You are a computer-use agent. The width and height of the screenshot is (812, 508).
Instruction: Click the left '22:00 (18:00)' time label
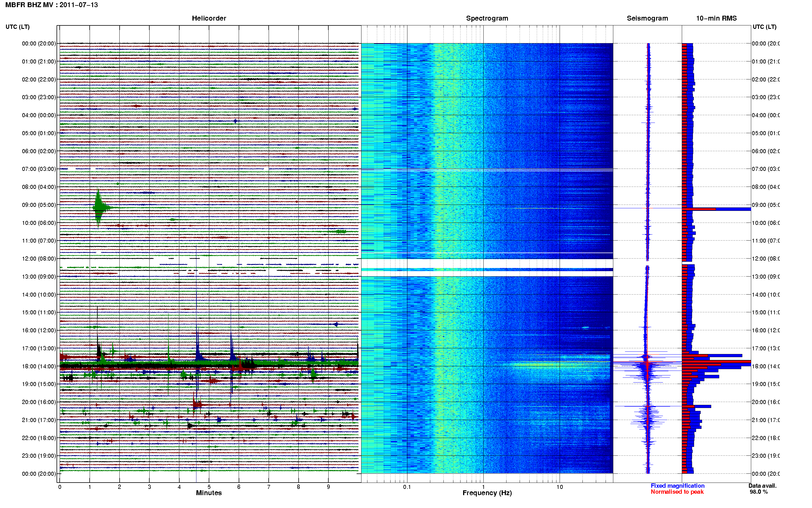point(39,438)
